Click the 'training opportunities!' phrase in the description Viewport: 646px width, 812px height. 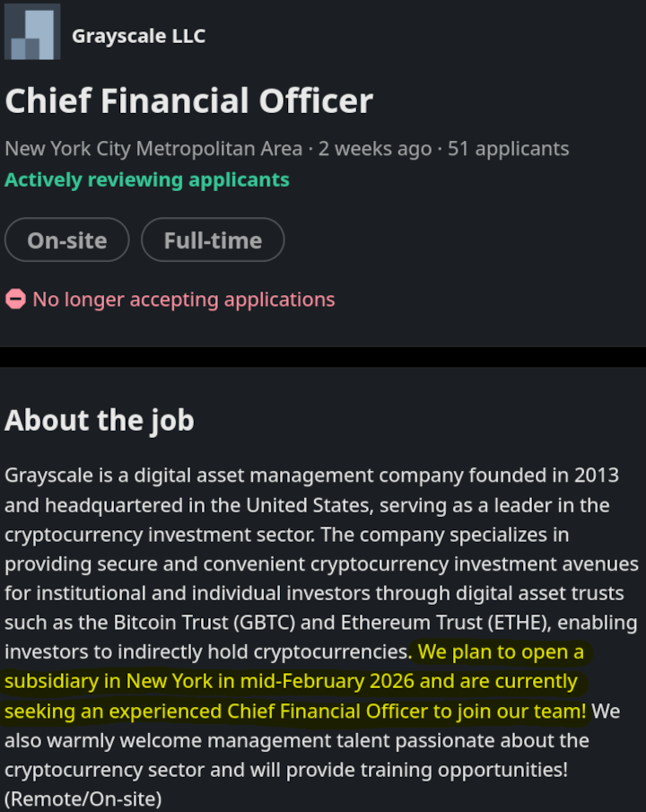(x=485, y=770)
